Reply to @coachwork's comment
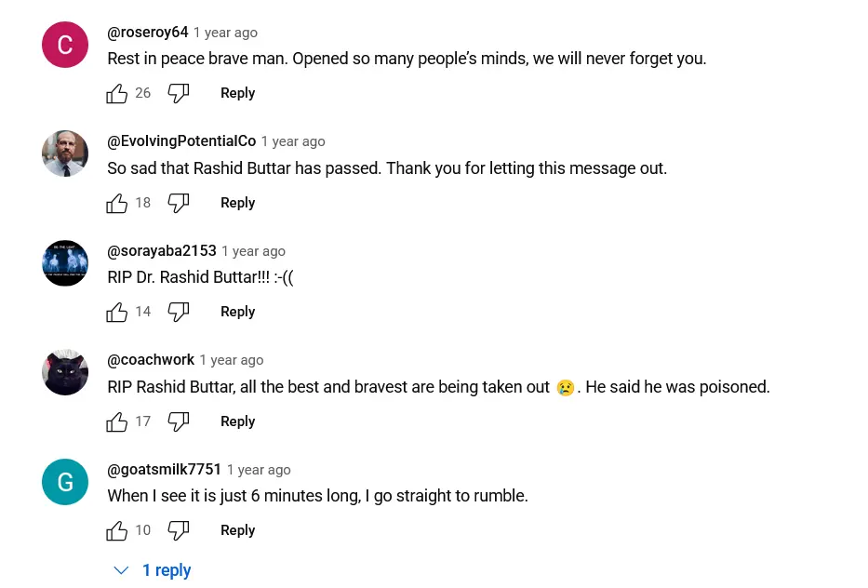 (237, 421)
